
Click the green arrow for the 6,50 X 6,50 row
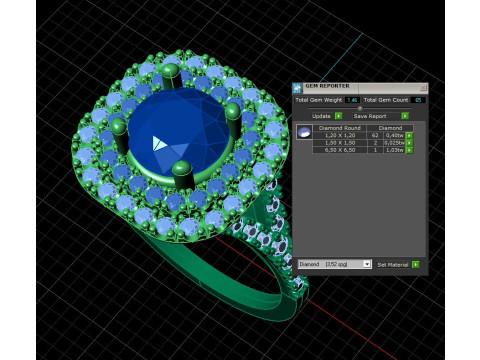pos(409,150)
